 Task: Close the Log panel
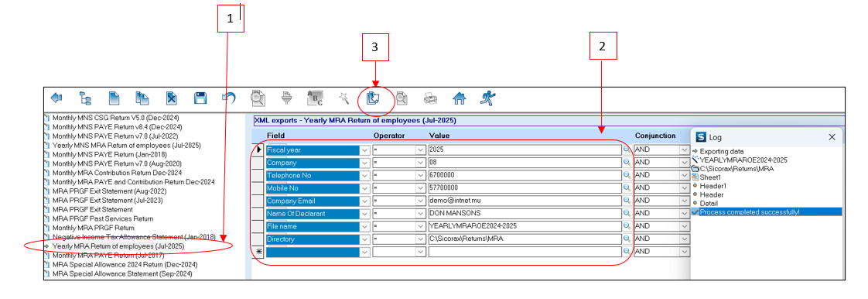832,137
